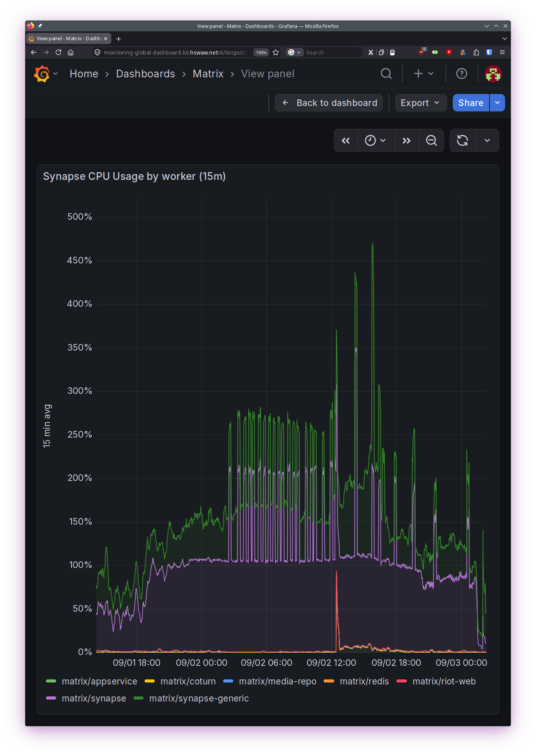Open the user avatar profile menu
This screenshot has height=756, width=536.
click(x=493, y=74)
